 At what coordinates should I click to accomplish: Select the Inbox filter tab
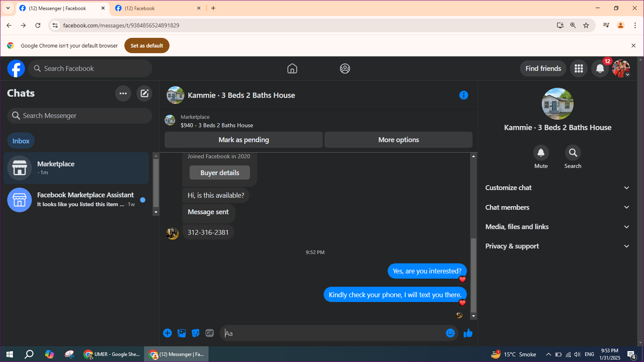click(21, 141)
